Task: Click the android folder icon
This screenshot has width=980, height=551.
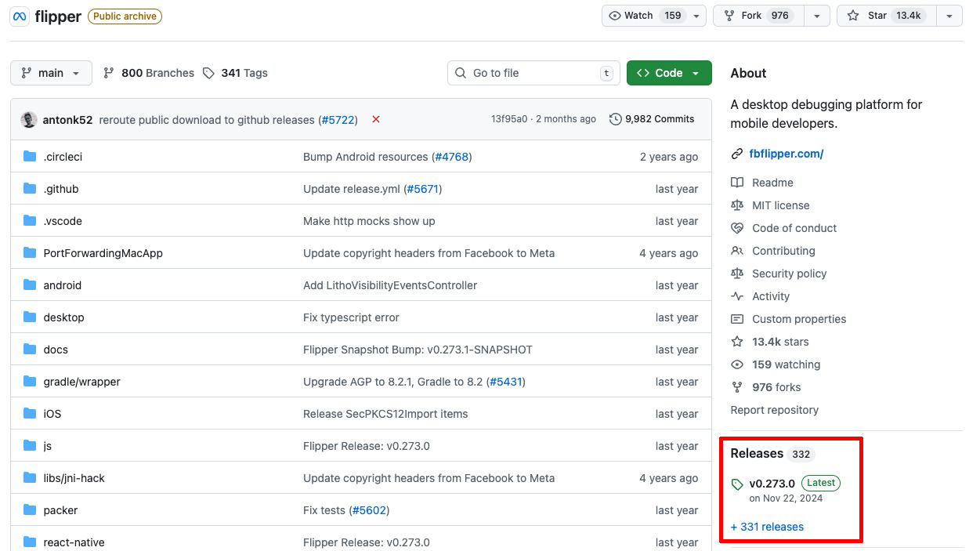Action: [30, 285]
